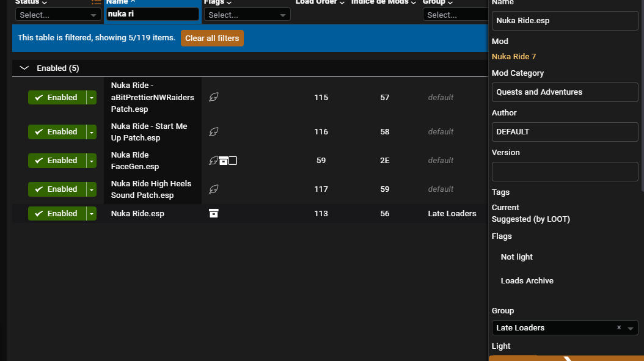Sort by the Indice de Mods column header
Viewport: 644px width, 361px height.
384,2
